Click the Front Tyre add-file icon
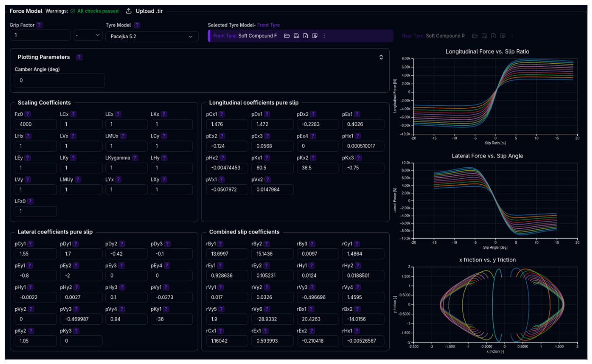Image resolution: width=592 pixels, height=364 pixels. (x=305, y=36)
